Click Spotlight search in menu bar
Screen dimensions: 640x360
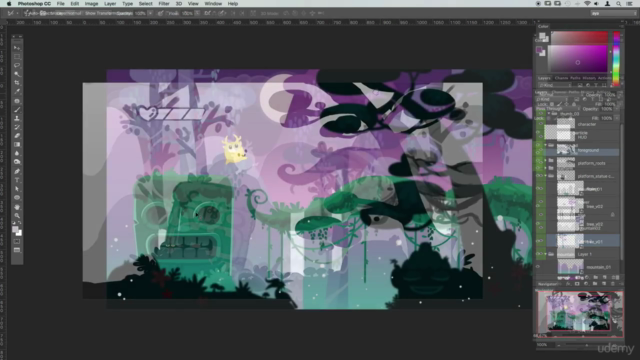tap(618, 4)
